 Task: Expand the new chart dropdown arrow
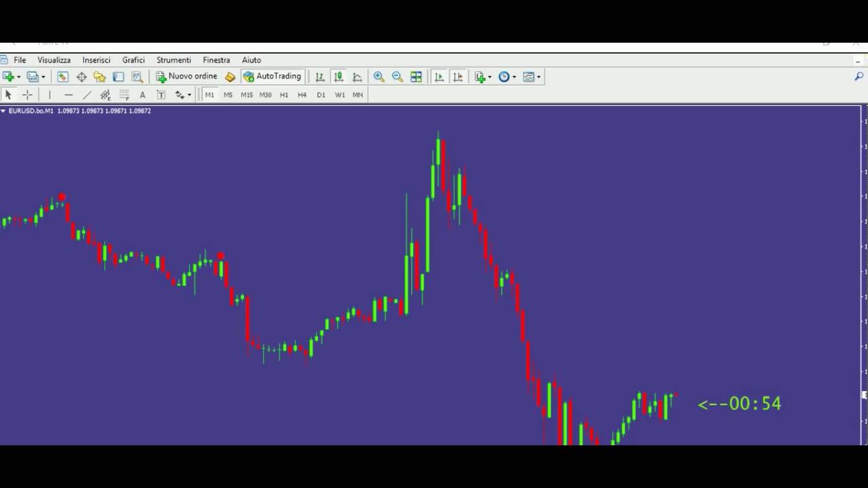(x=19, y=77)
